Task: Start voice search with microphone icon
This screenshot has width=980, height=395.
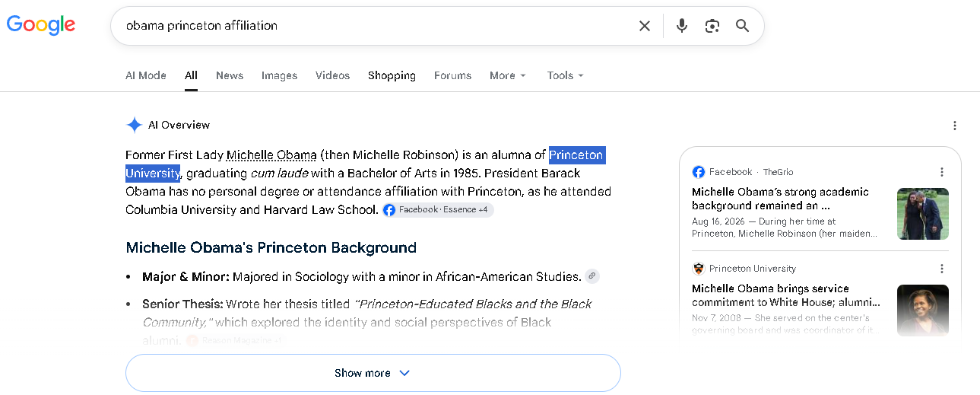Action: pyautogui.click(x=682, y=26)
